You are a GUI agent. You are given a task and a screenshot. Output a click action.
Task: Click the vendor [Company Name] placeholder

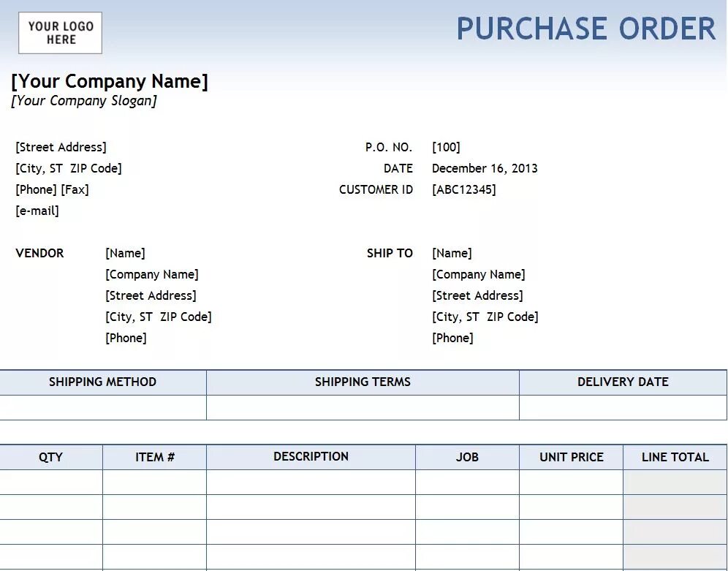152,274
